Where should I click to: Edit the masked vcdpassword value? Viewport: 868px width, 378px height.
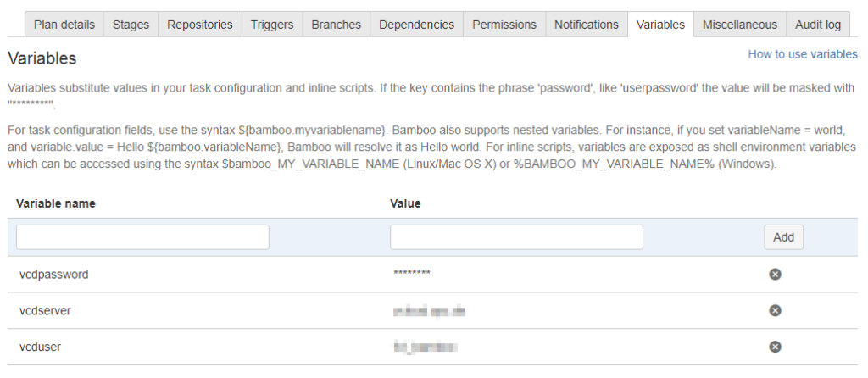pos(412,274)
